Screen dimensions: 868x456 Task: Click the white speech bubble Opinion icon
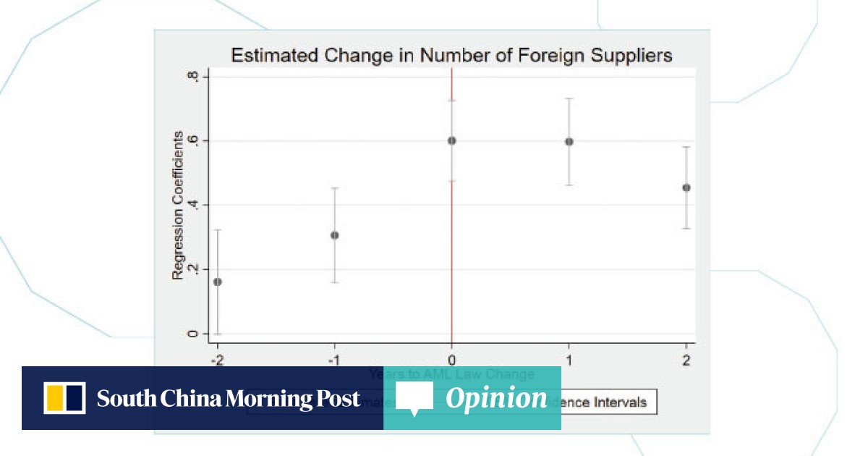pos(414,400)
